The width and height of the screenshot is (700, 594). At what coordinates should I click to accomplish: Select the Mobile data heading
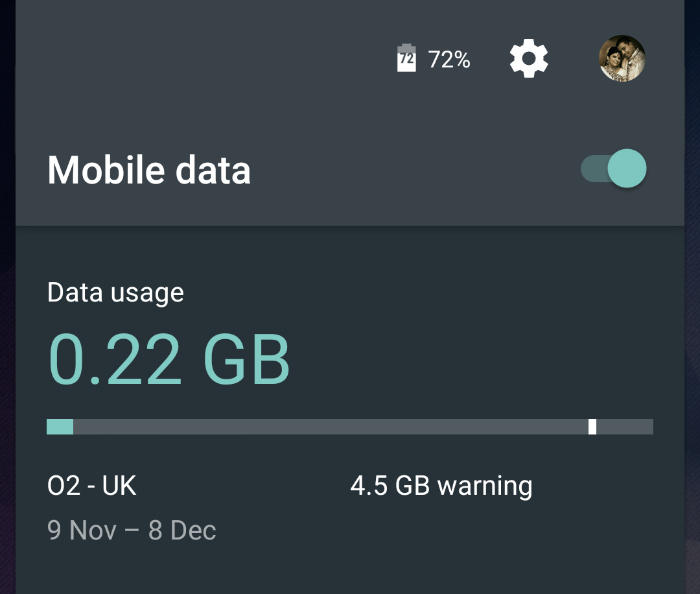pos(149,170)
